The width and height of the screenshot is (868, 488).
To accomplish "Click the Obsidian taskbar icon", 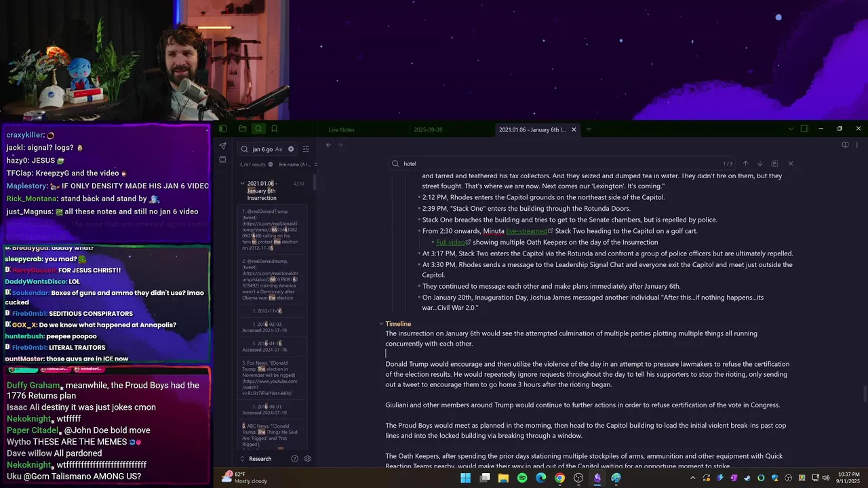I will pyautogui.click(x=597, y=478).
